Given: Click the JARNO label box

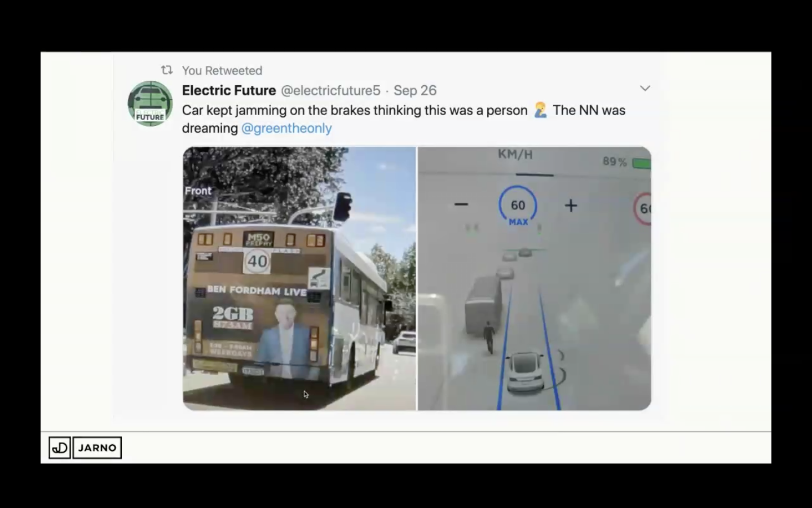Looking at the screenshot, I should 97,448.
